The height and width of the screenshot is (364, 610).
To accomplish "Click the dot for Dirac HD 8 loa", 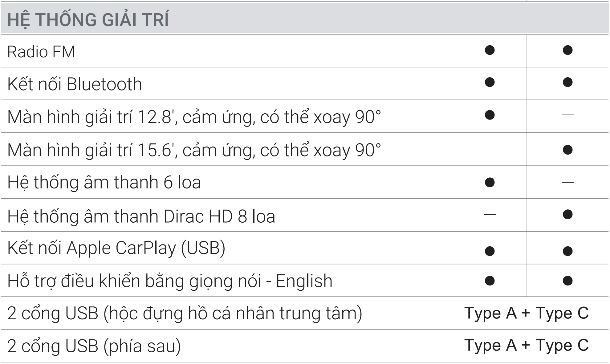I will [567, 214].
